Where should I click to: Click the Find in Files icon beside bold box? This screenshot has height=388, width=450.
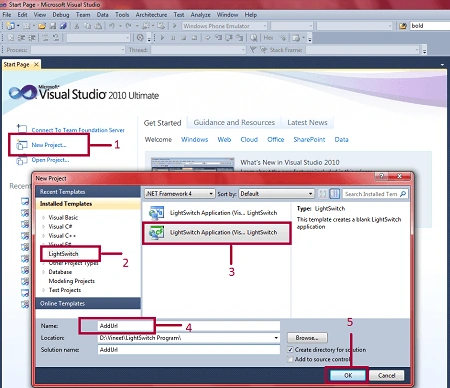tap(403, 26)
